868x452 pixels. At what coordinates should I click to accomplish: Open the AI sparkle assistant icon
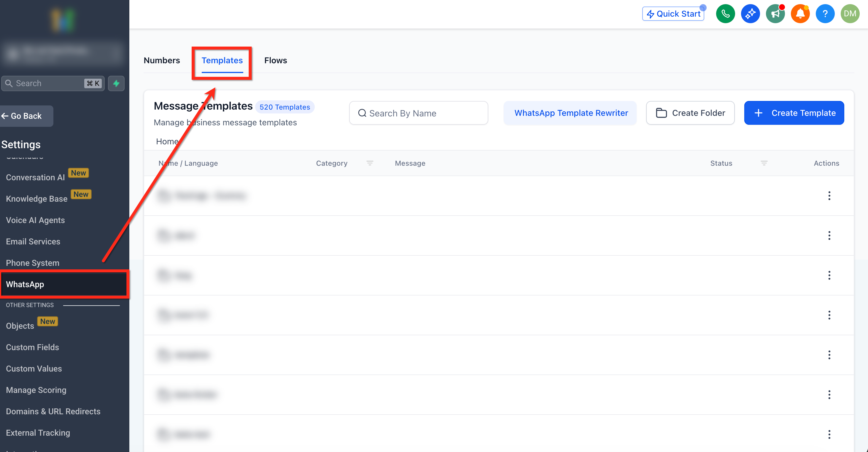coord(750,14)
